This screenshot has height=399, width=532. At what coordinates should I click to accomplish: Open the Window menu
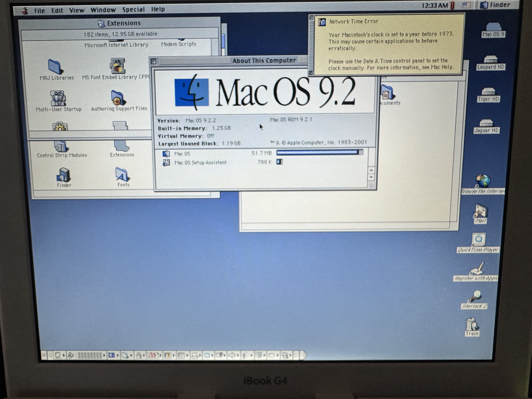[x=103, y=10]
